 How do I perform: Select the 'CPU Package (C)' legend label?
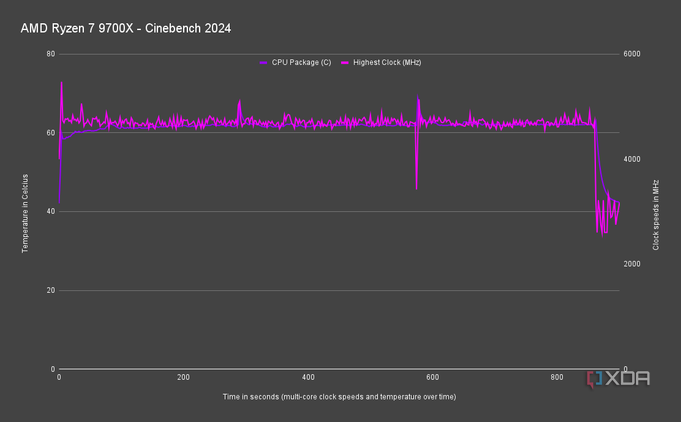pyautogui.click(x=301, y=63)
